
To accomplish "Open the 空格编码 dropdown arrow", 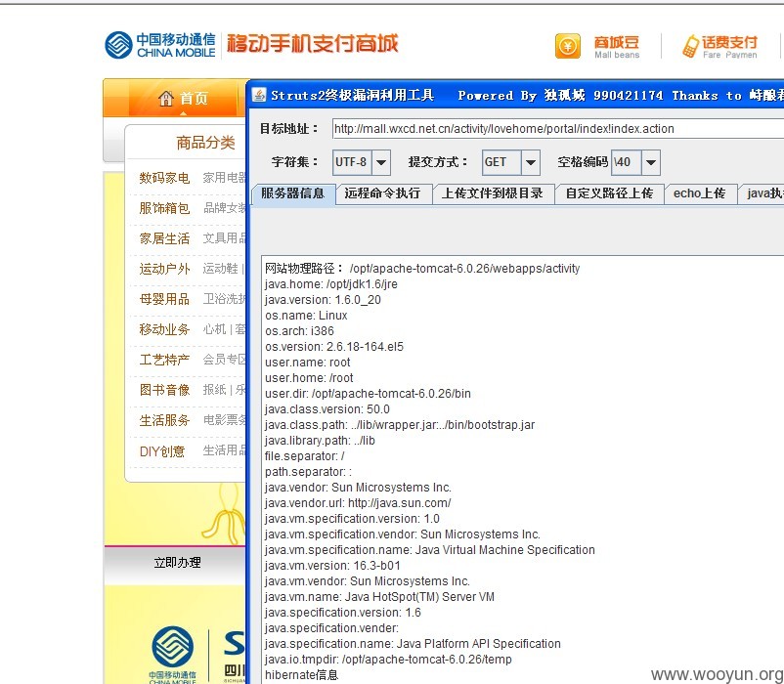I will point(650,162).
